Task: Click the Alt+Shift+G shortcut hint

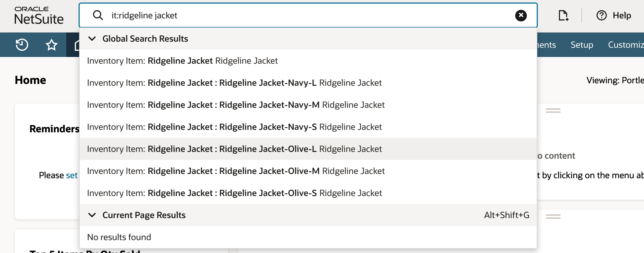Action: 507,215
